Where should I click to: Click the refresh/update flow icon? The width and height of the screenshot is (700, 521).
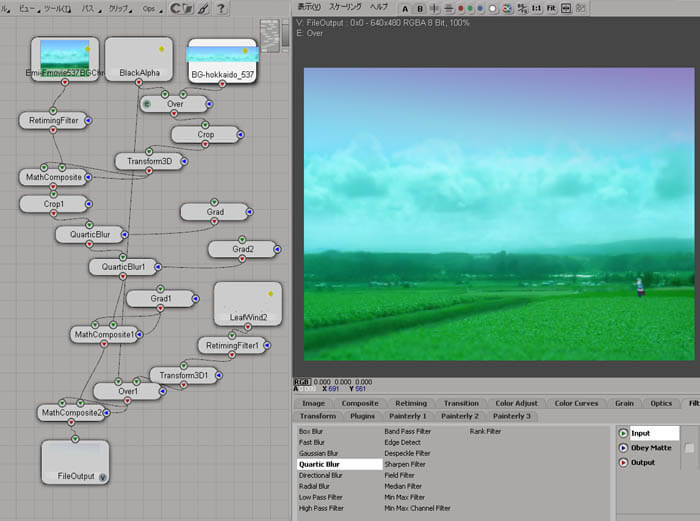pyautogui.click(x=180, y=9)
